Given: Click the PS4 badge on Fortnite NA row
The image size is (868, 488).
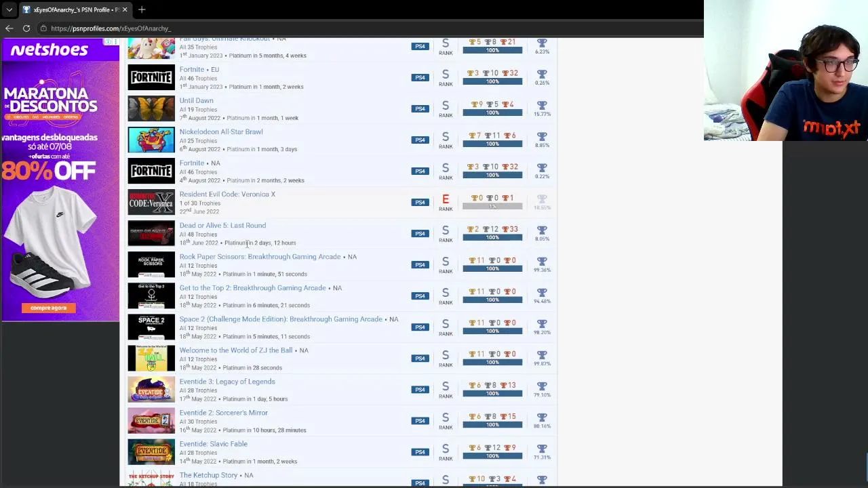Looking at the screenshot, I should [x=420, y=171].
